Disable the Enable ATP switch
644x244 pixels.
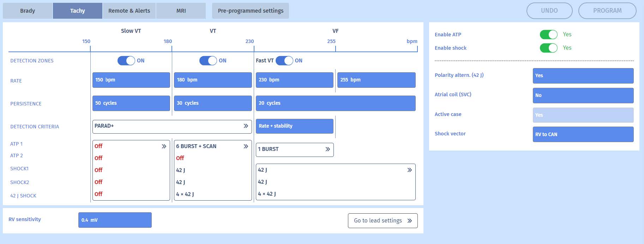548,35
